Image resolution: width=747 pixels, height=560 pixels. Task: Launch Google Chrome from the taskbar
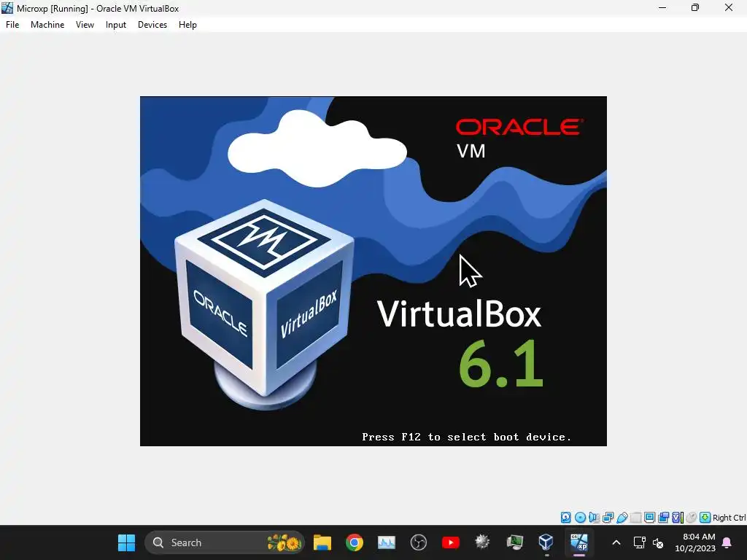tap(354, 542)
